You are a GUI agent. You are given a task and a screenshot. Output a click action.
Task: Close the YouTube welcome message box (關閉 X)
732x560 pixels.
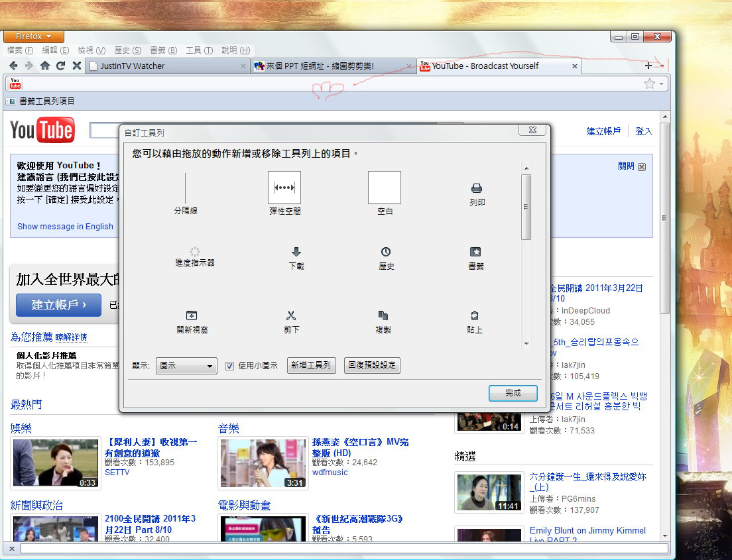pos(642,167)
